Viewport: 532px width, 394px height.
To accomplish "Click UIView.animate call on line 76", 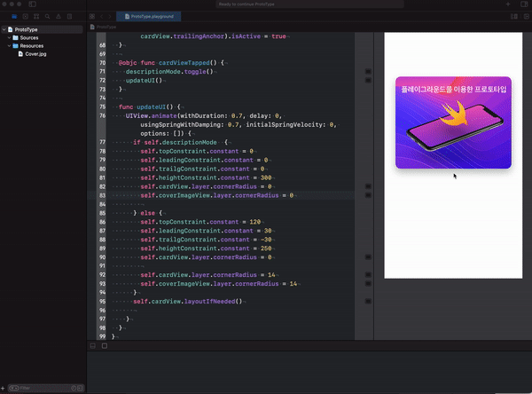I will pos(152,116).
